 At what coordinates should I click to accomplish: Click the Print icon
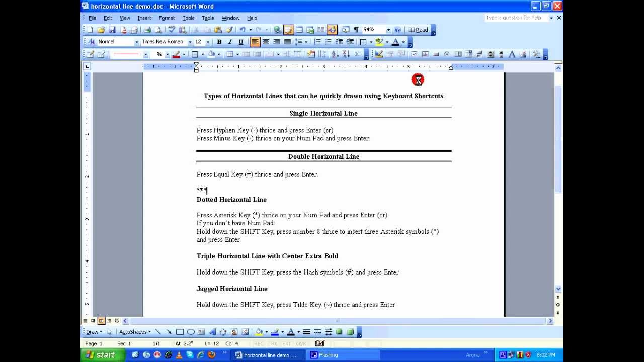pos(147,30)
